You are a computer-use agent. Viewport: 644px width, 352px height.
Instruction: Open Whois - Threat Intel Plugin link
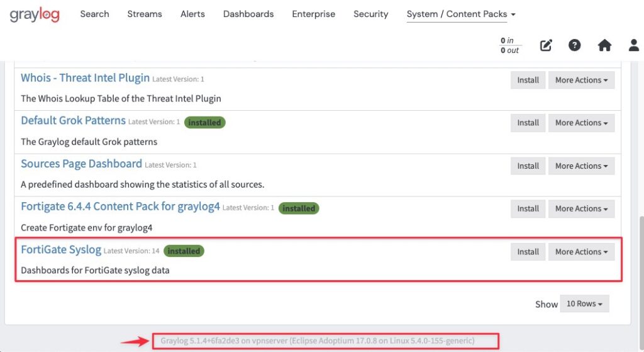click(85, 77)
